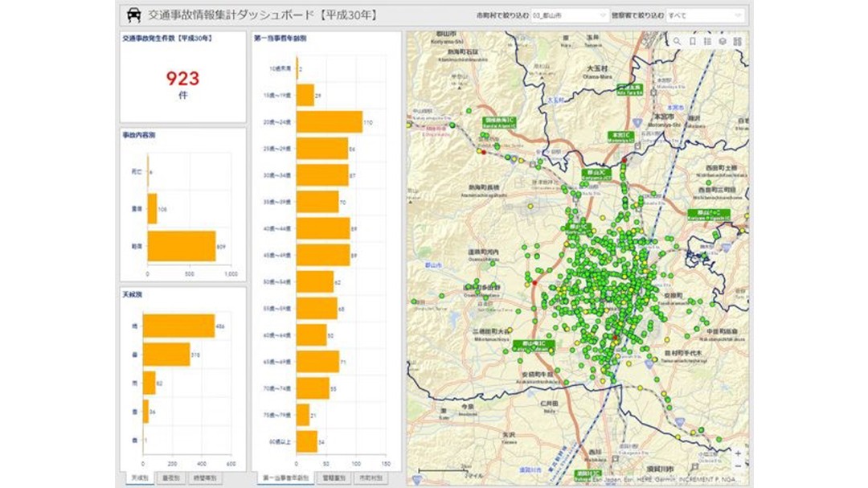Switch to the 市町村別 tab
This screenshot has height=488, width=868.
pos(371,478)
